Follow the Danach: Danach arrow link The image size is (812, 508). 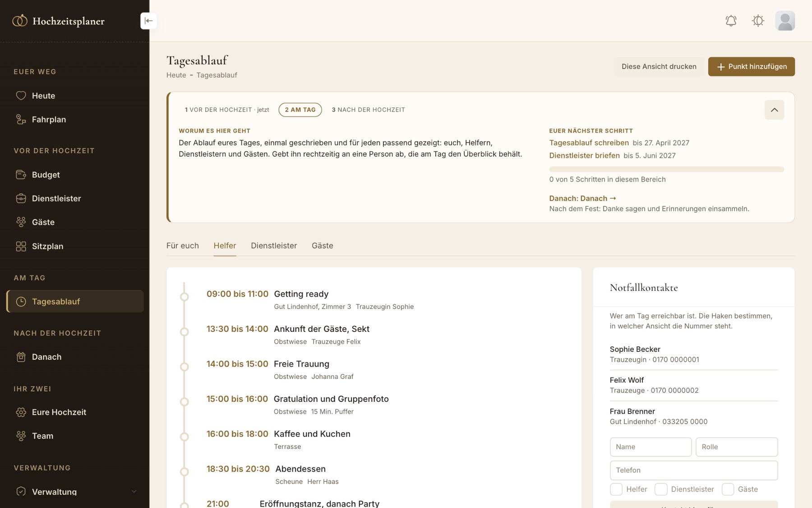[582, 198]
